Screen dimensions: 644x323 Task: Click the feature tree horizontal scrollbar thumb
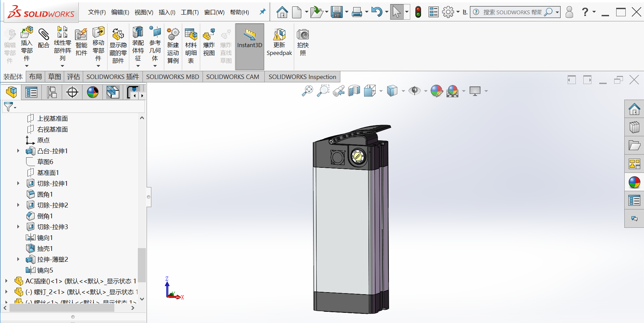(x=62, y=308)
